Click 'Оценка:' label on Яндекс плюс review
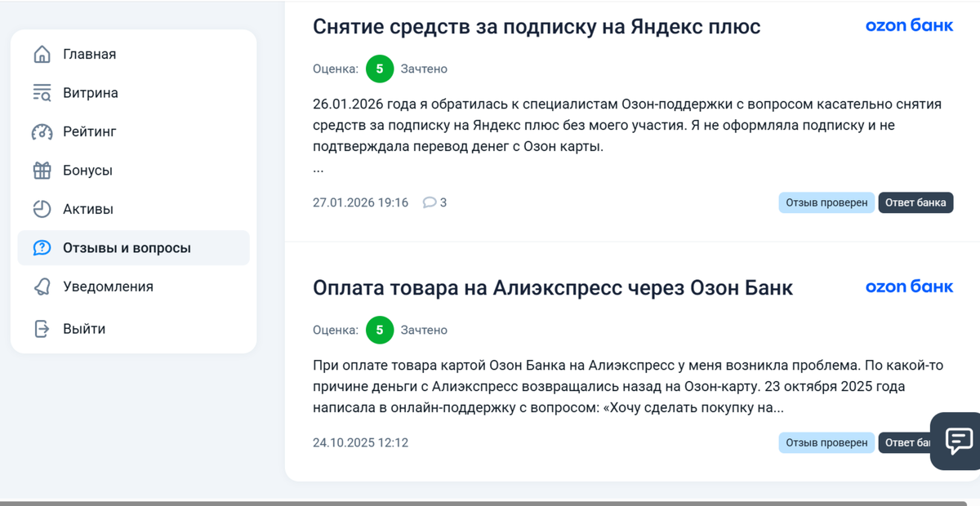The width and height of the screenshot is (980, 506). [336, 69]
